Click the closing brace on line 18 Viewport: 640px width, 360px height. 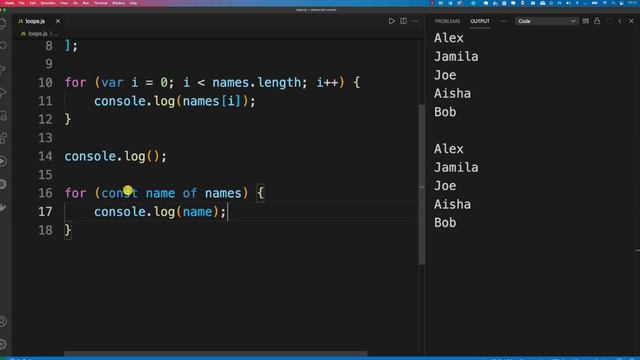[x=68, y=230]
